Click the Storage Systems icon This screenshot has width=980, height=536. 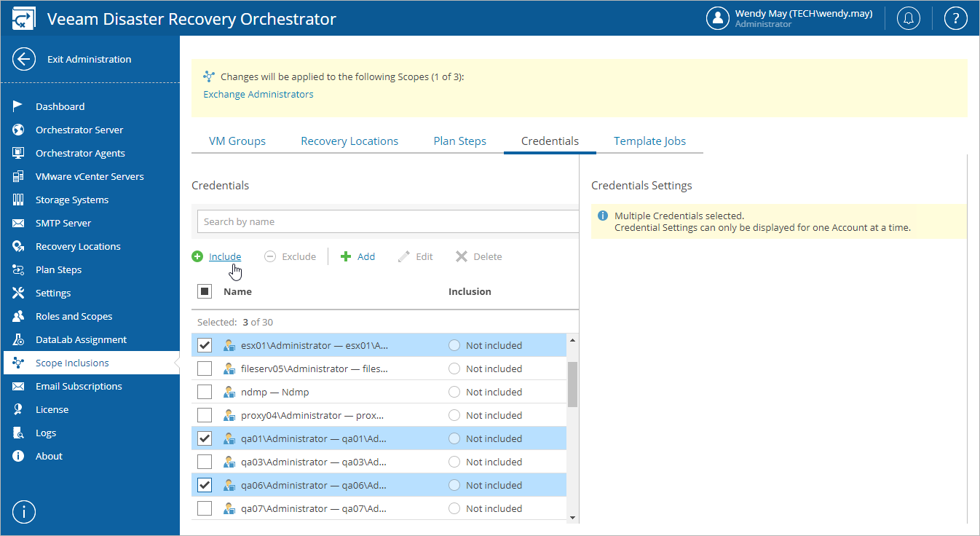click(19, 200)
